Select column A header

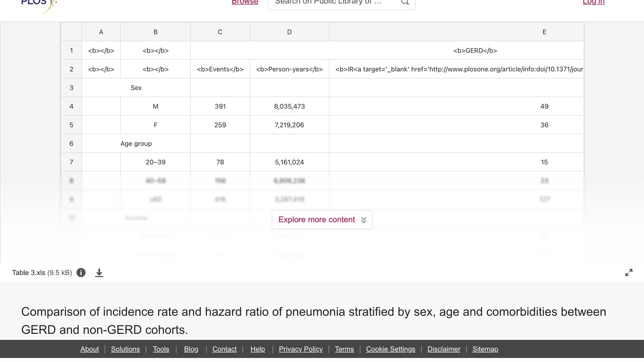coord(101,32)
